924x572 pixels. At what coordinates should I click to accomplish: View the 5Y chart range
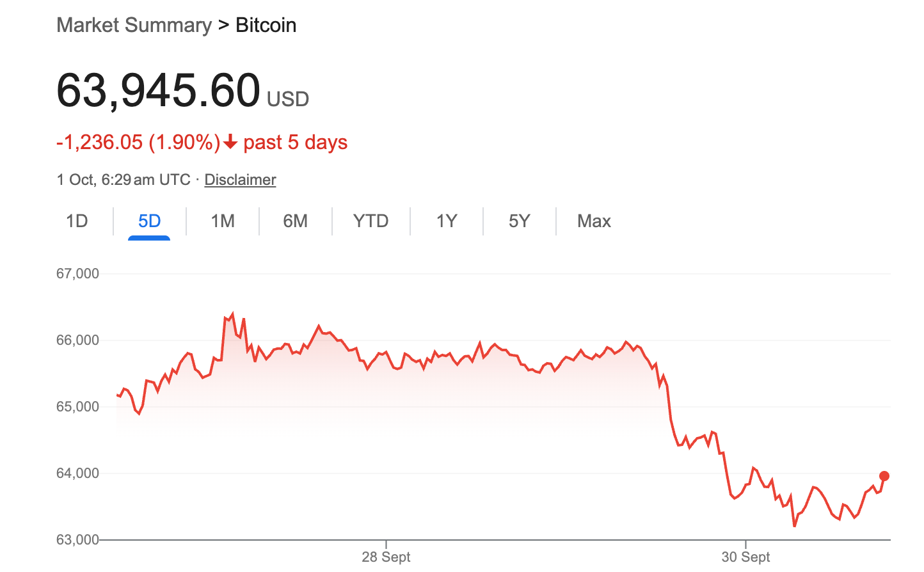point(519,221)
